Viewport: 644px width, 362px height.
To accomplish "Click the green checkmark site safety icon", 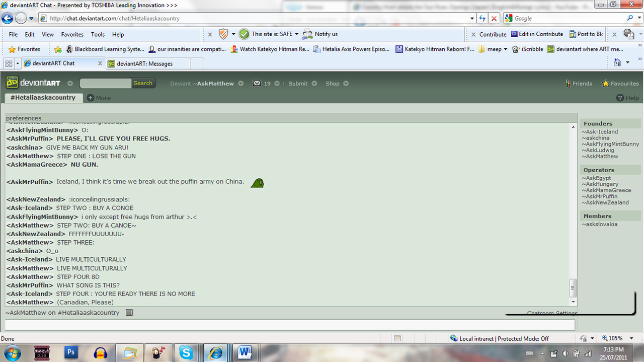I will click(x=244, y=34).
